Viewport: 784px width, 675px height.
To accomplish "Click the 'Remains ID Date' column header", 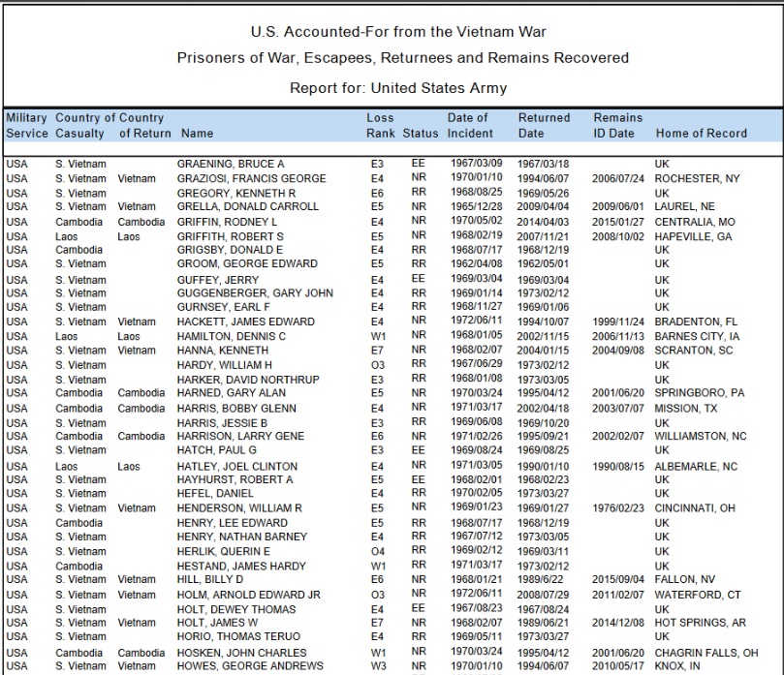I will tap(617, 125).
